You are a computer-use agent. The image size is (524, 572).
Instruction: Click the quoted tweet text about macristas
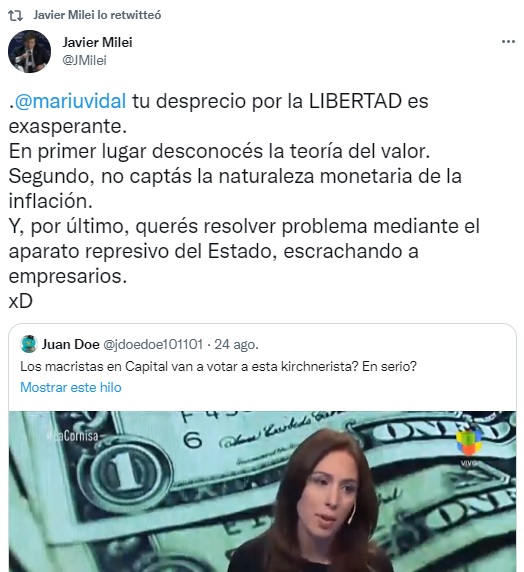(218, 366)
